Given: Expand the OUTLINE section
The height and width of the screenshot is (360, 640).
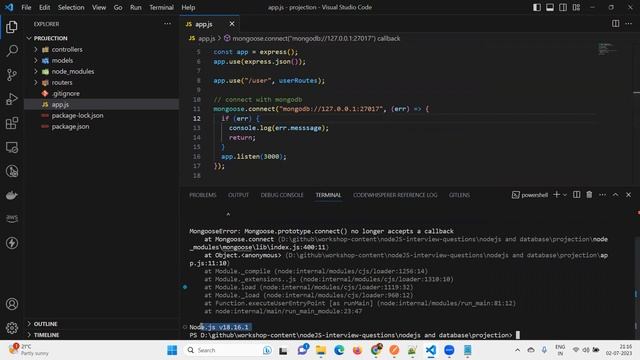Looking at the screenshot, I should tap(45, 324).
